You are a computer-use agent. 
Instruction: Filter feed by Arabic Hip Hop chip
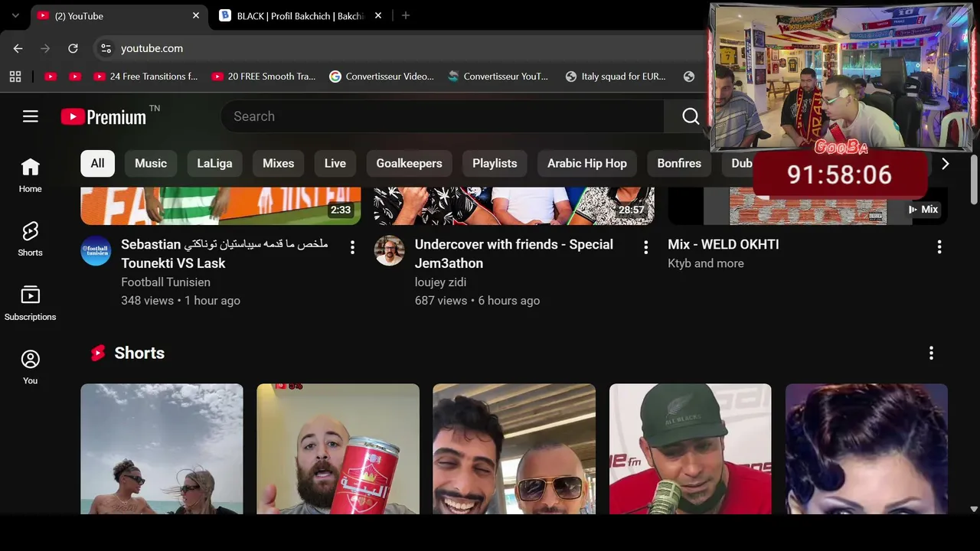click(x=587, y=163)
